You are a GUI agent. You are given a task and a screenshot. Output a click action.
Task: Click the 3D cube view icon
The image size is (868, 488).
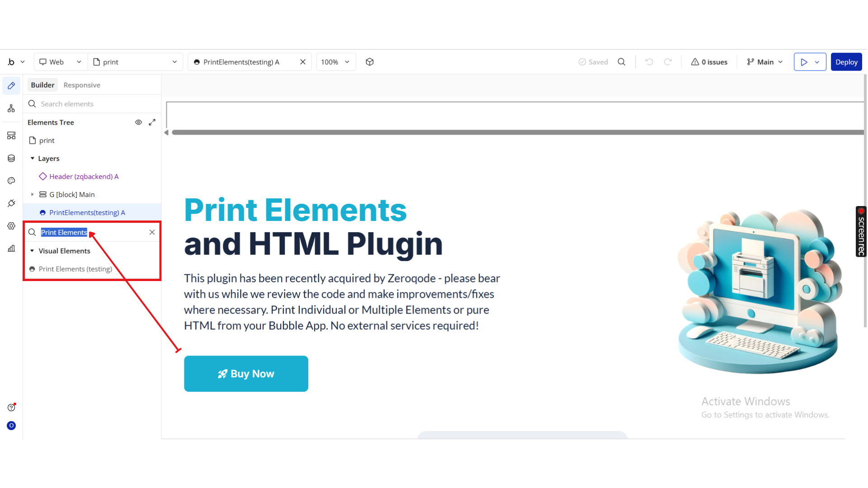(370, 62)
